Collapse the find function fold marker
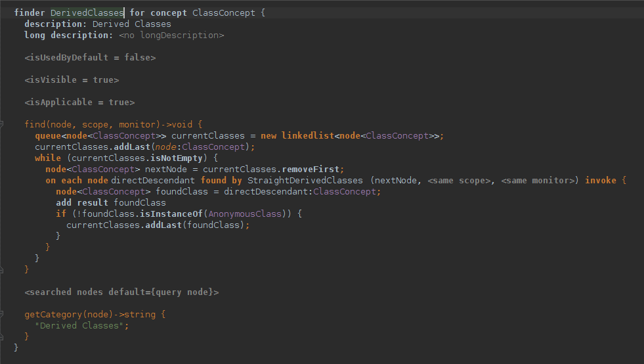The height and width of the screenshot is (364, 644). pyautogui.click(x=3, y=124)
